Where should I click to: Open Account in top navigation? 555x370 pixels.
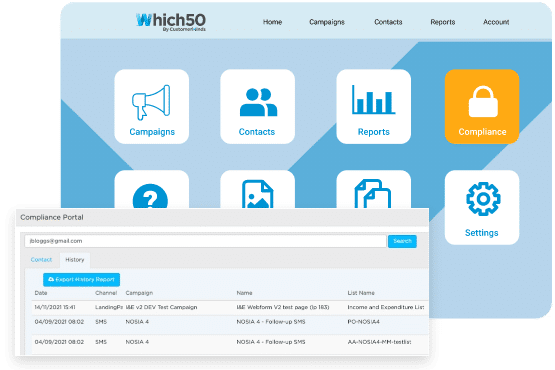[496, 22]
